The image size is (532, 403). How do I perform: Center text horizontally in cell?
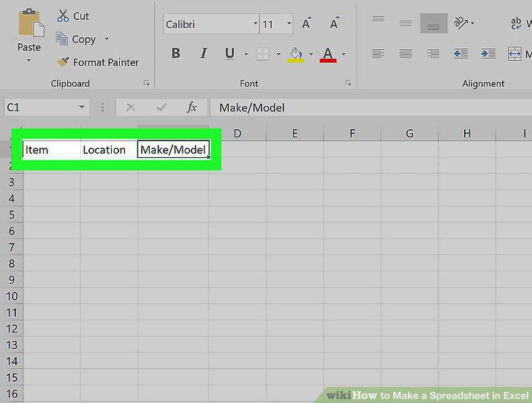tap(406, 53)
